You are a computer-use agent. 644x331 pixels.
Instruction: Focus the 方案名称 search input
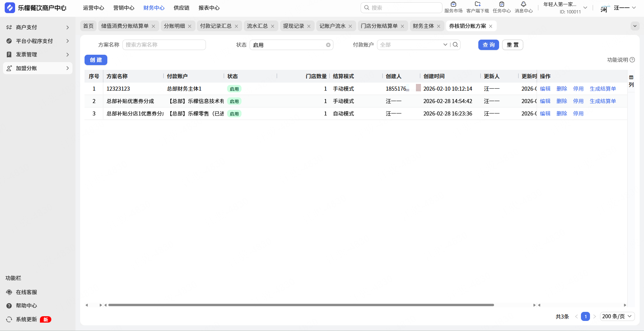164,45
